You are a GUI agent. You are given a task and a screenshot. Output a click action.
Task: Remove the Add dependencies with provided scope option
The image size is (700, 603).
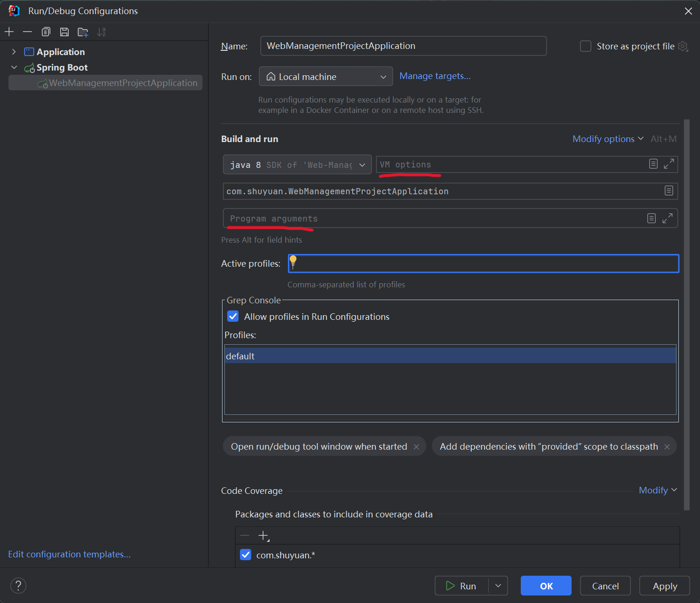(667, 447)
